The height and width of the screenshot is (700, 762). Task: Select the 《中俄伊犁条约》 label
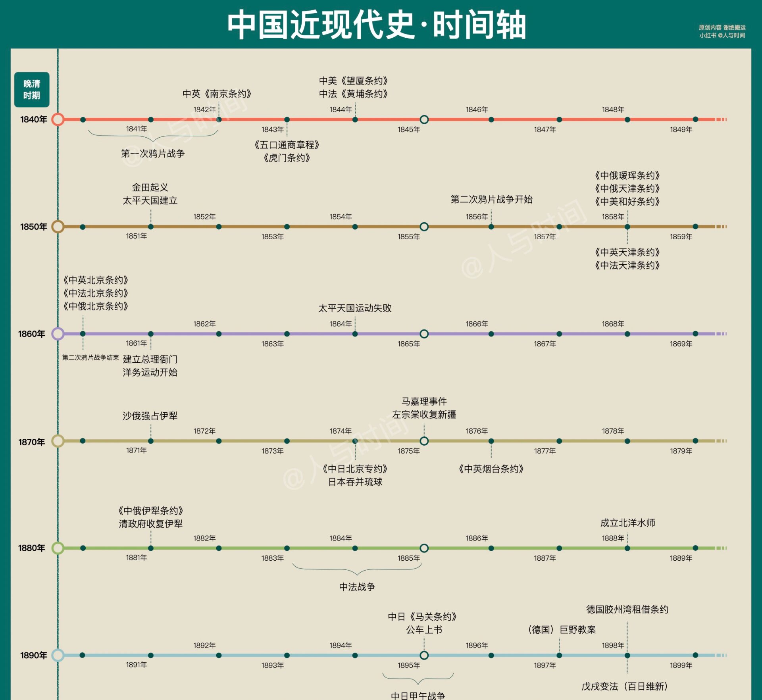(151, 510)
